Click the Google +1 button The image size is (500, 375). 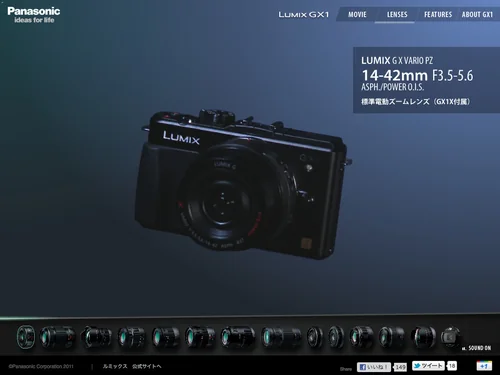click(x=484, y=366)
